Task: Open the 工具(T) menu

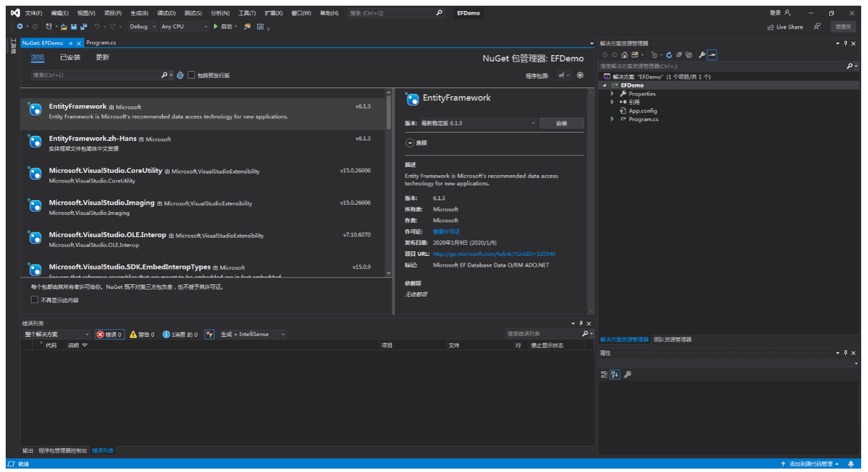Action: pos(247,13)
